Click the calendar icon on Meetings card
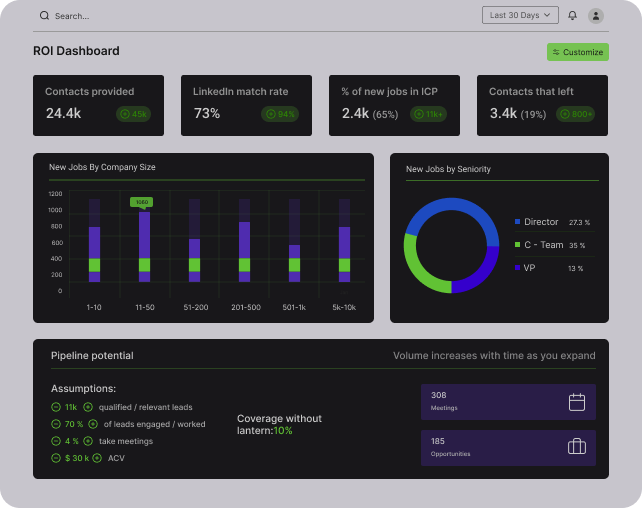 tap(577, 402)
